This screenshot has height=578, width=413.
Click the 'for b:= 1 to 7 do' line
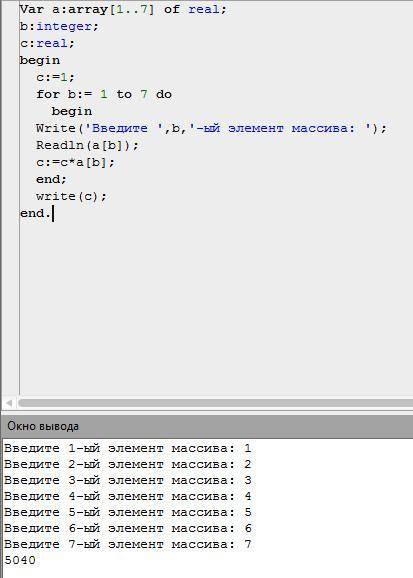coord(104,94)
